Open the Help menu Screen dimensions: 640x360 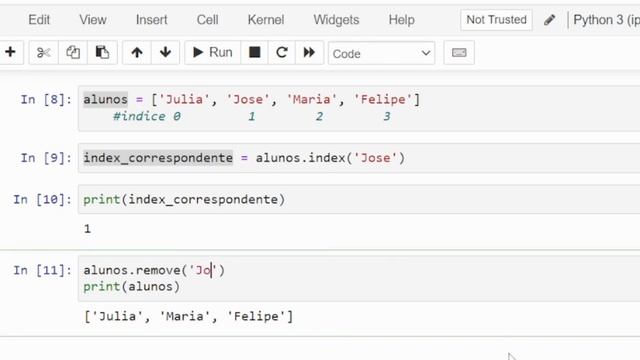click(401, 20)
